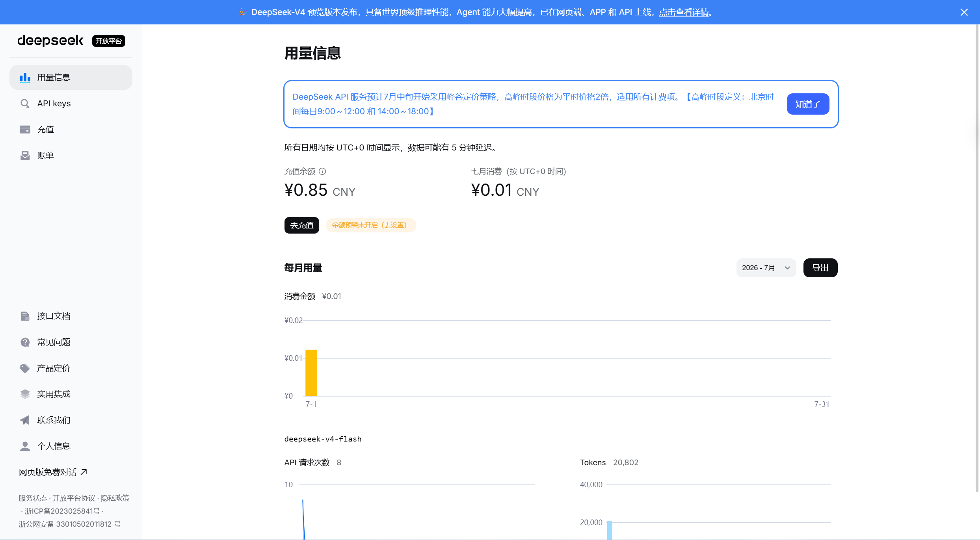
Task: Open 实用集成 in the sidebar
Action: [x=71, y=394]
